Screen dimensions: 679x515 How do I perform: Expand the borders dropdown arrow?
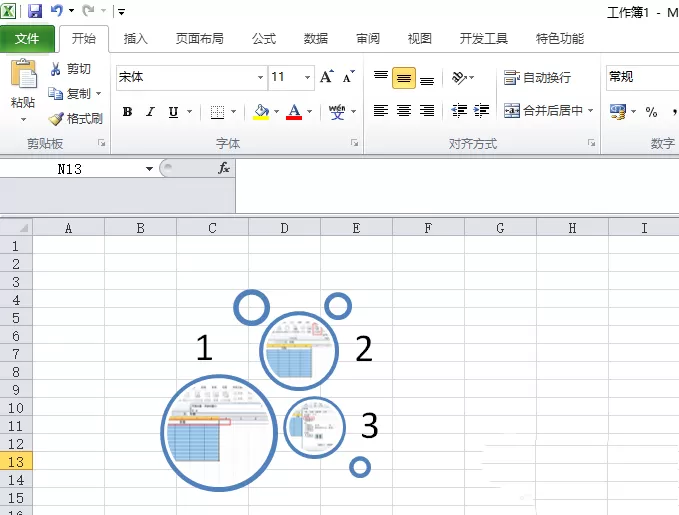(x=233, y=112)
